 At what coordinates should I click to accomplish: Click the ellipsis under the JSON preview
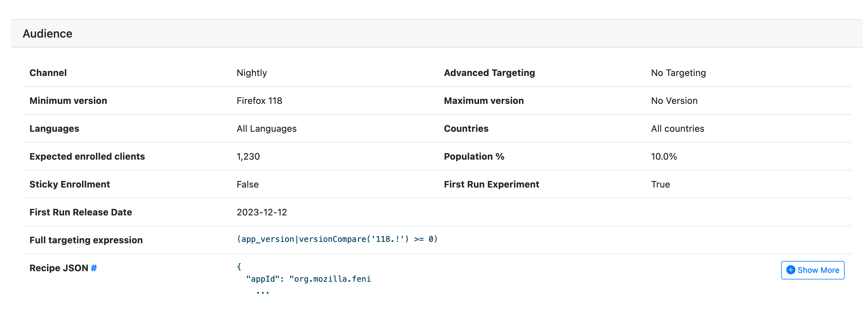[262, 292]
